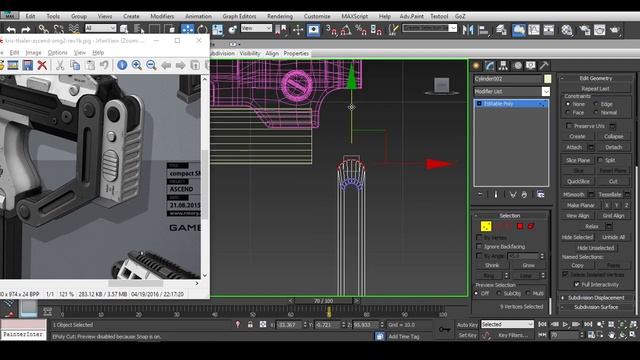Open the Display command panel tab
Screen dimensions: 640x360
(x=531, y=66)
